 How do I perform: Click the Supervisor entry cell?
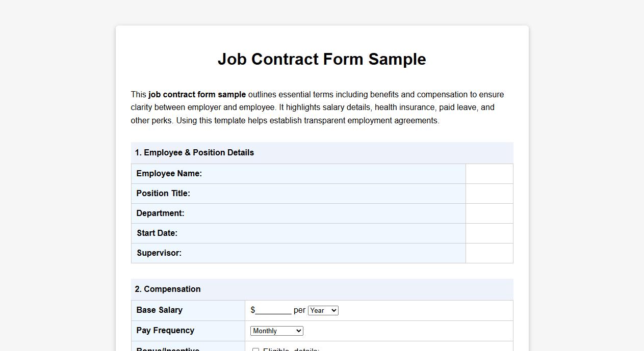(489, 253)
